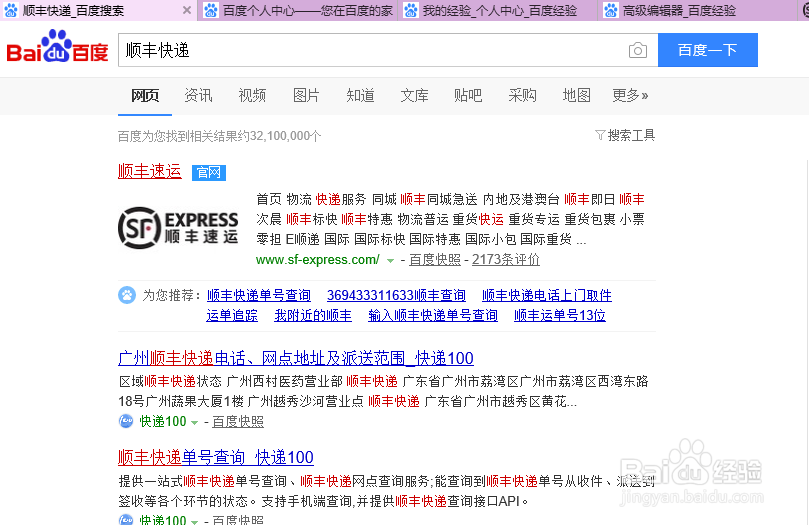Close the 顺丰快递_百度搜索 tab
Viewport: 809px width, 525px height.
[x=187, y=10]
